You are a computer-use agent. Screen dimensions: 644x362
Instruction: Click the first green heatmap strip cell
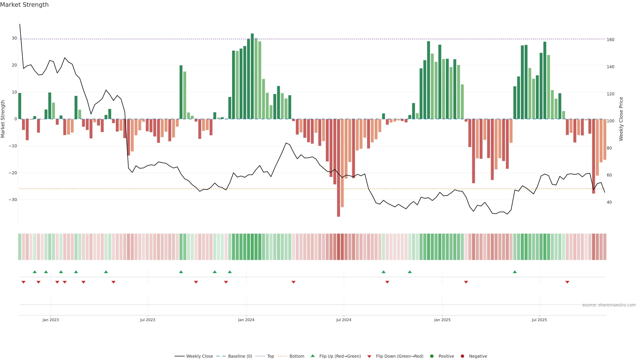click(x=20, y=247)
